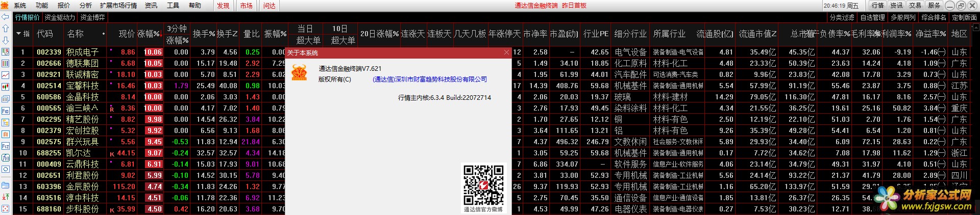Select the stock row 积成电子
Screen dimensions: 980x215
(x=82, y=52)
